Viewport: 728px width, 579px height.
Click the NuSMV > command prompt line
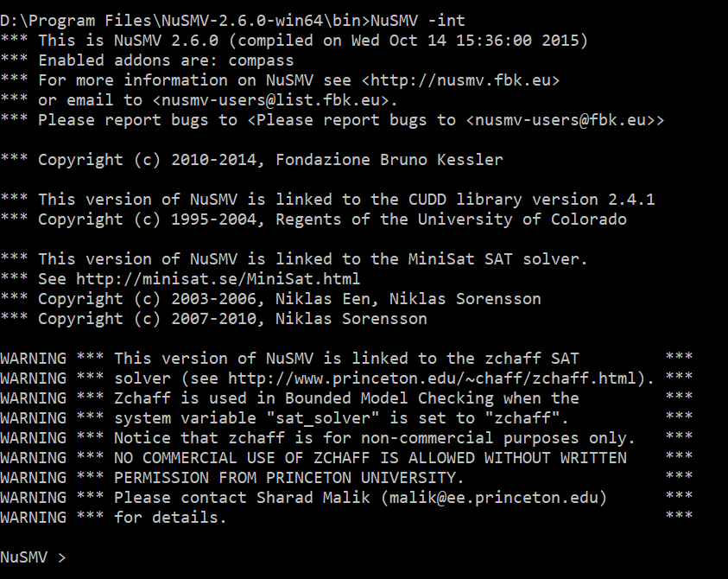[34, 557]
